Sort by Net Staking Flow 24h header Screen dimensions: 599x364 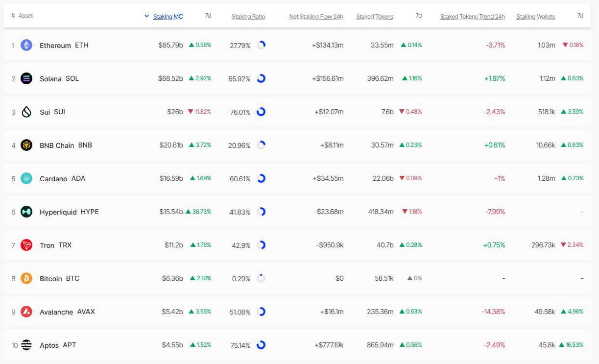tap(316, 17)
